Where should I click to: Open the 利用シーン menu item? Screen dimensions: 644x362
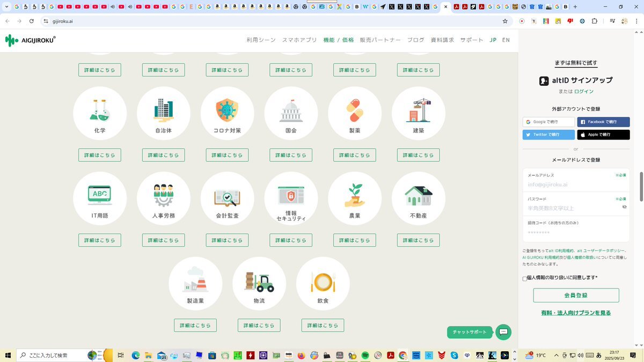pos(261,40)
